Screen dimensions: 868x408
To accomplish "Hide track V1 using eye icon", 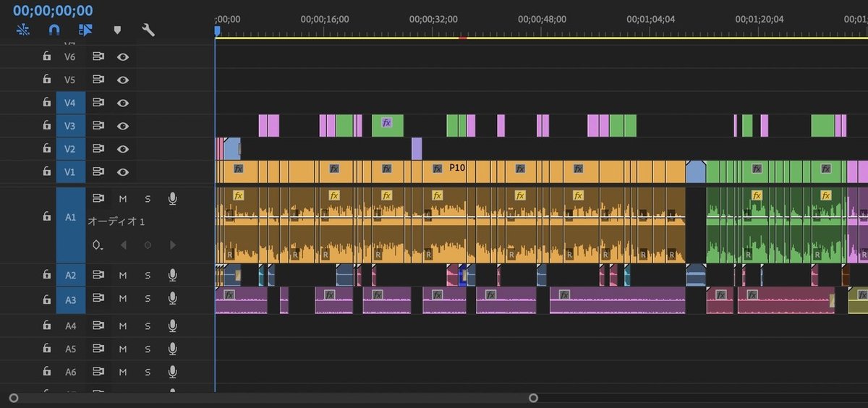I will pos(123,172).
